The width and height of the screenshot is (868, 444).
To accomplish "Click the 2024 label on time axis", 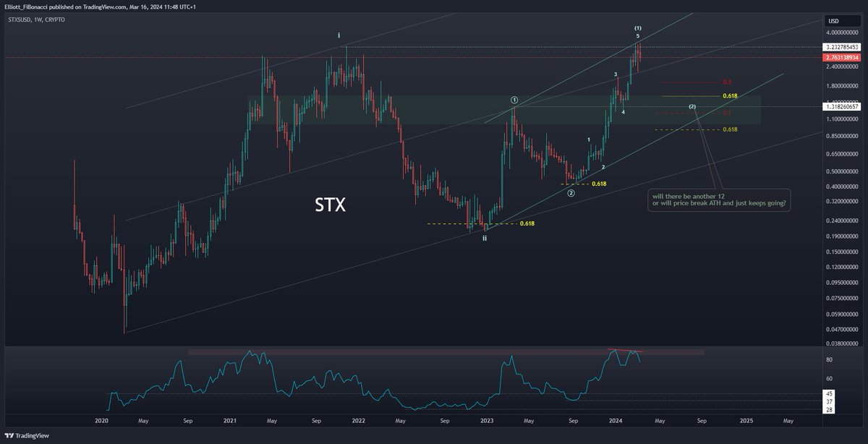I will 616,419.
